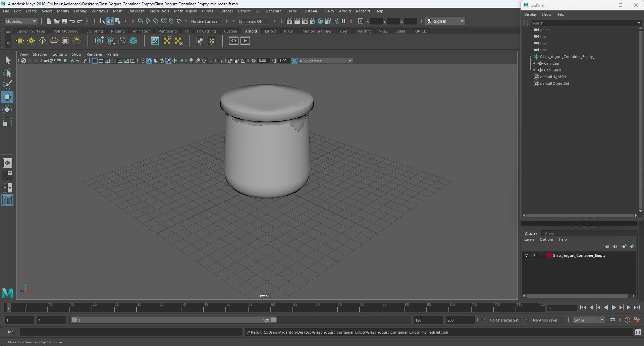The image size is (644, 346).
Task: Toggle wireframe display in viewport
Action: 143,61
